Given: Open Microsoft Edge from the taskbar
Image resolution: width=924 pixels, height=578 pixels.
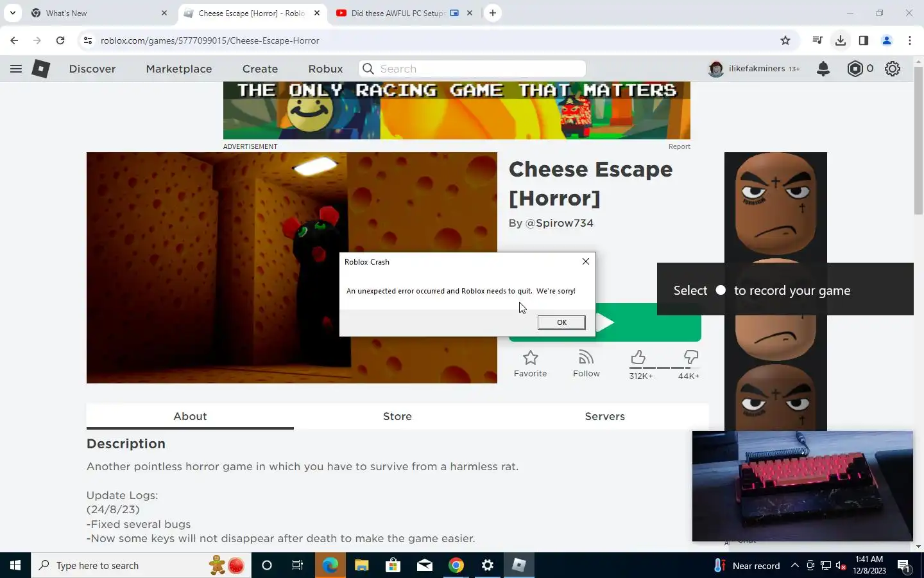Looking at the screenshot, I should tap(330, 565).
